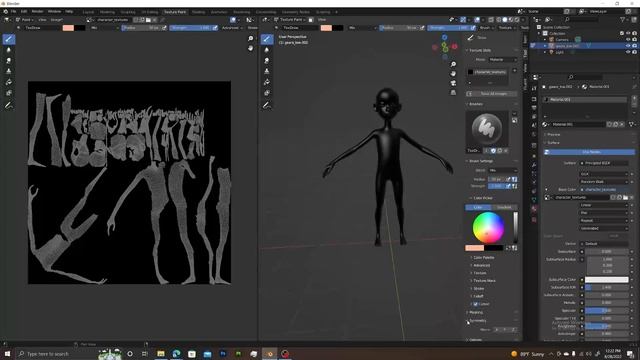Click the zoom magnifier in the image editor
This screenshot has height=360, width=640.
point(251,38)
